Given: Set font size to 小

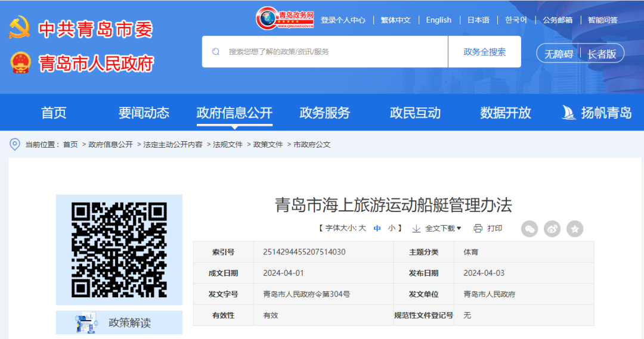Looking at the screenshot, I should click(392, 228).
